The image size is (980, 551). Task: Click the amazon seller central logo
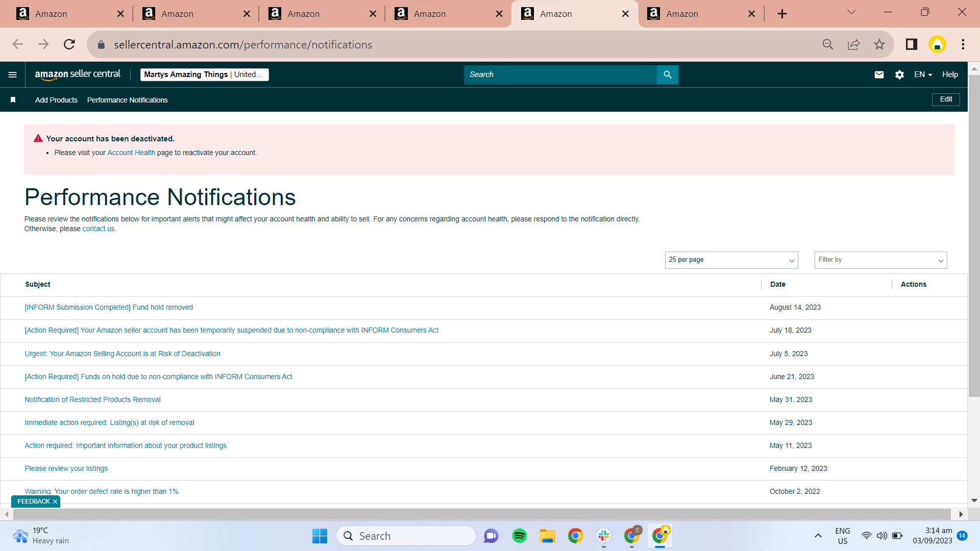(78, 74)
